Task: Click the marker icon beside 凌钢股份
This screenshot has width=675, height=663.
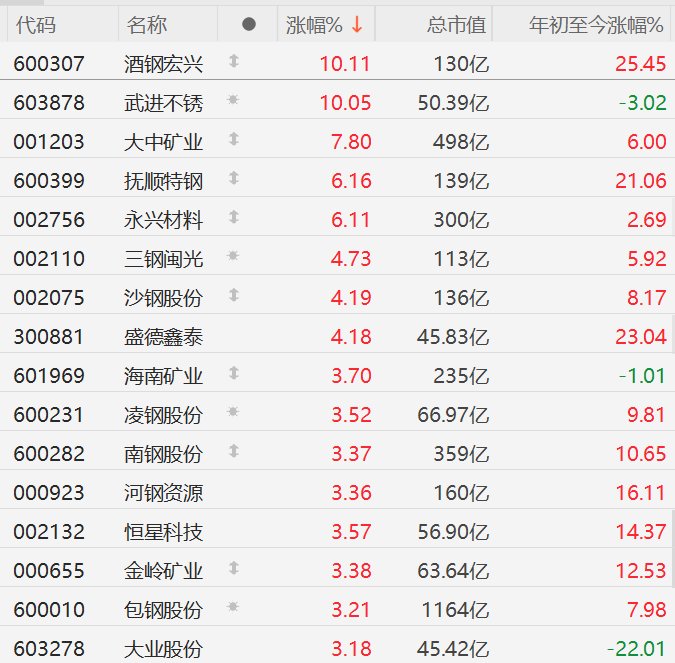Action: (x=234, y=413)
